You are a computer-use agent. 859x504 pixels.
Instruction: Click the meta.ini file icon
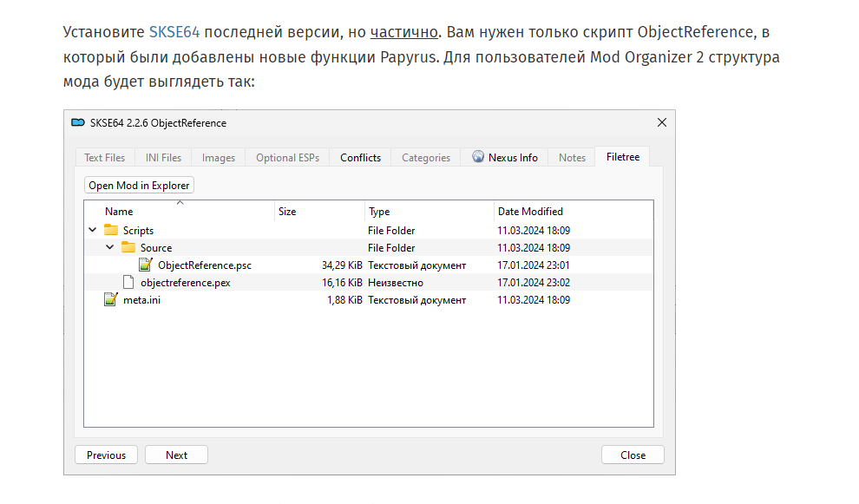[x=111, y=299]
